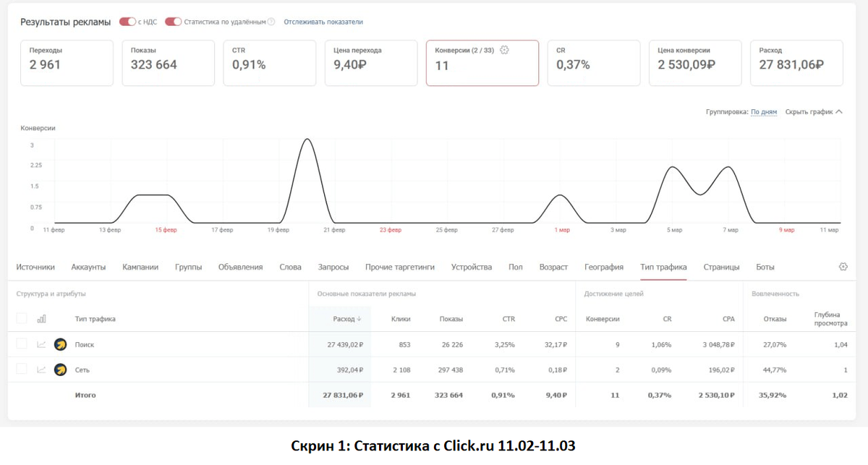Open conversions settings gear in Конверсии card
The image size is (868, 465).
pyautogui.click(x=505, y=50)
